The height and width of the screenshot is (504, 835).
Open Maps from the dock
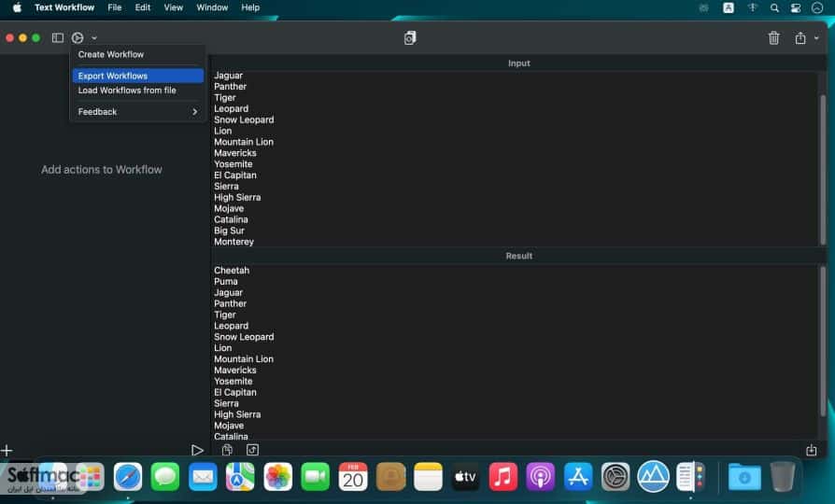click(240, 476)
